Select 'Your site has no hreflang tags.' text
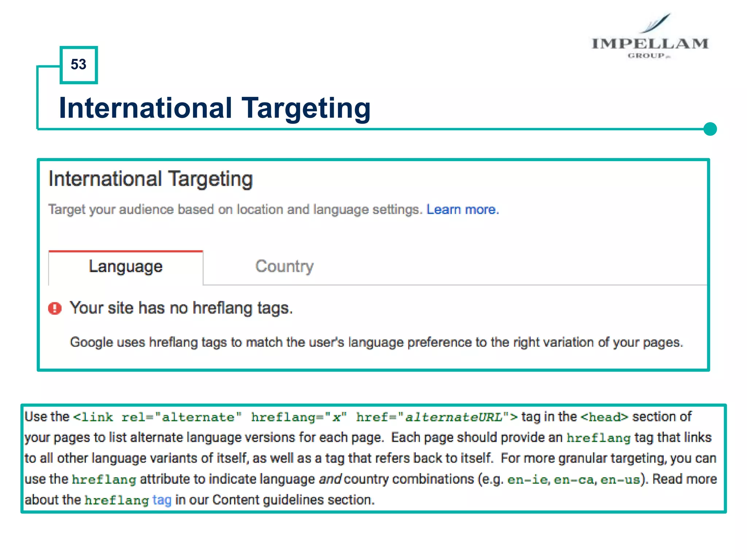 coord(181,308)
